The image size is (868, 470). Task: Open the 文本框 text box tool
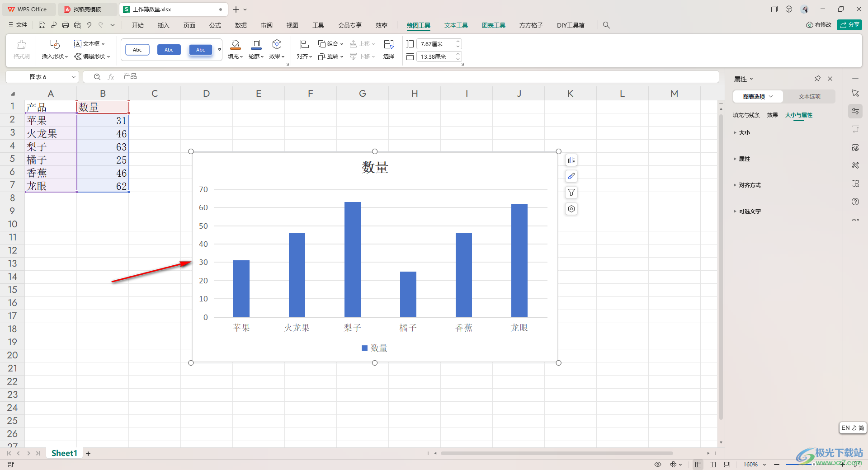pyautogui.click(x=90, y=44)
